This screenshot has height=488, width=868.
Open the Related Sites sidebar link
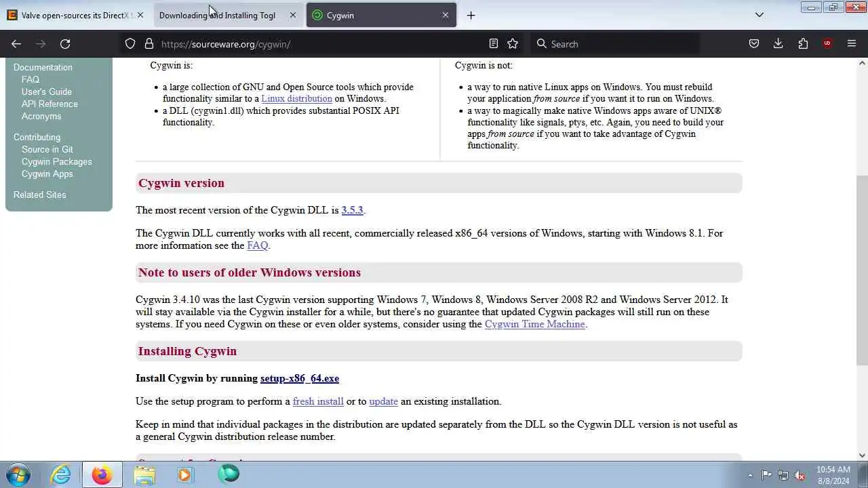click(x=40, y=195)
